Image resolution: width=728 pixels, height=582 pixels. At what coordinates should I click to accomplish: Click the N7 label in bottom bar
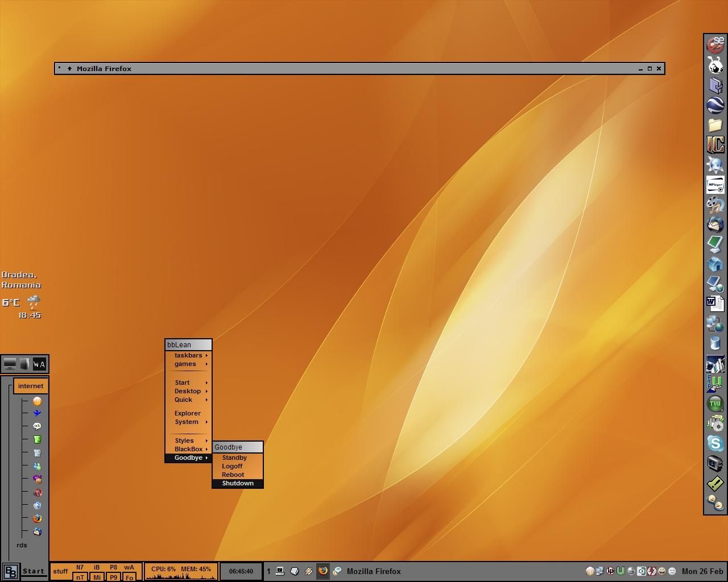click(80, 567)
